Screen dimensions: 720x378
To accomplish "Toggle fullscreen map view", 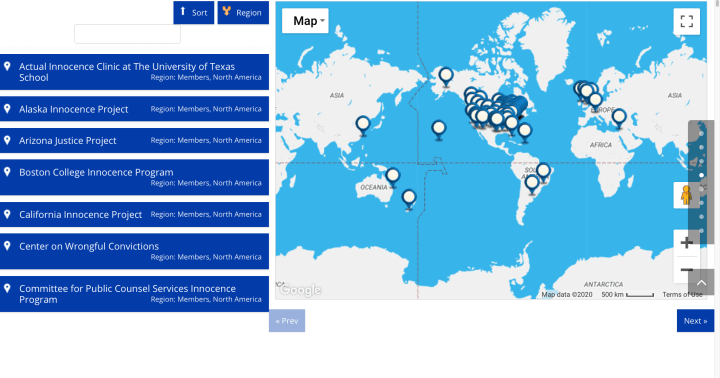I will tap(686, 21).
